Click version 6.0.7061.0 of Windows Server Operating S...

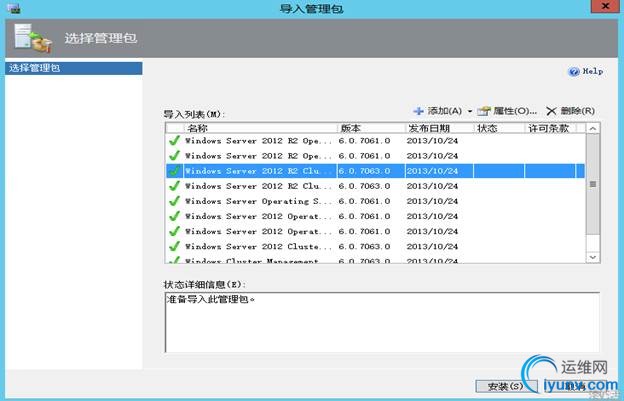tap(364, 201)
